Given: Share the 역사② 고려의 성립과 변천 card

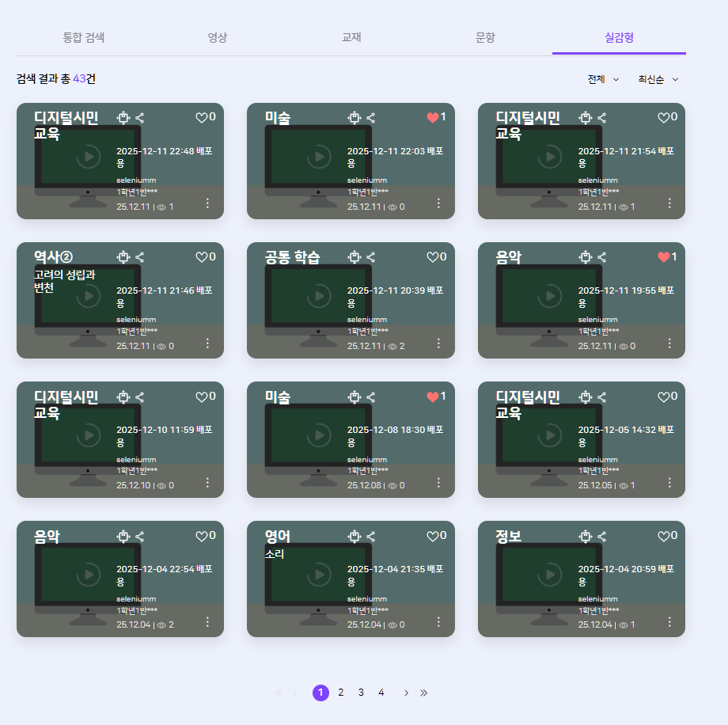Looking at the screenshot, I should (139, 257).
